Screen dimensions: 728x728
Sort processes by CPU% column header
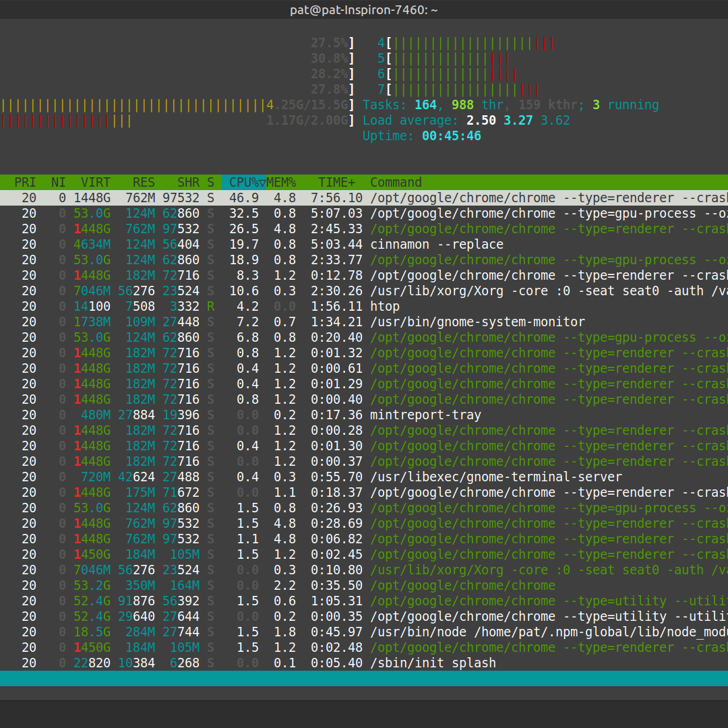[244, 183]
